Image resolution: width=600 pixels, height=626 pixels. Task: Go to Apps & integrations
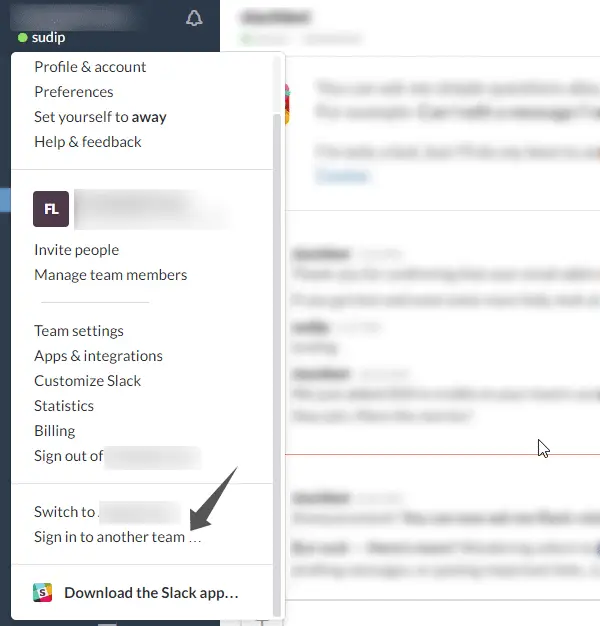coord(99,356)
